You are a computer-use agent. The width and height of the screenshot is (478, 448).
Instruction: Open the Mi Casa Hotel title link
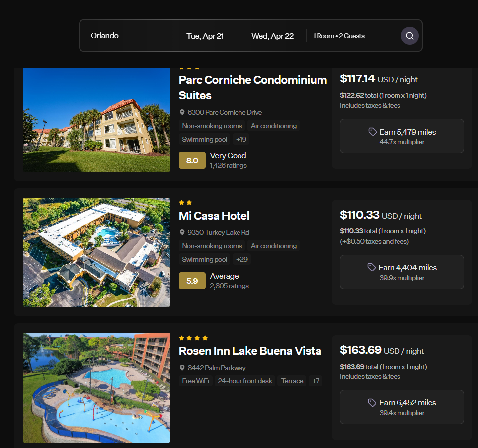coord(214,216)
